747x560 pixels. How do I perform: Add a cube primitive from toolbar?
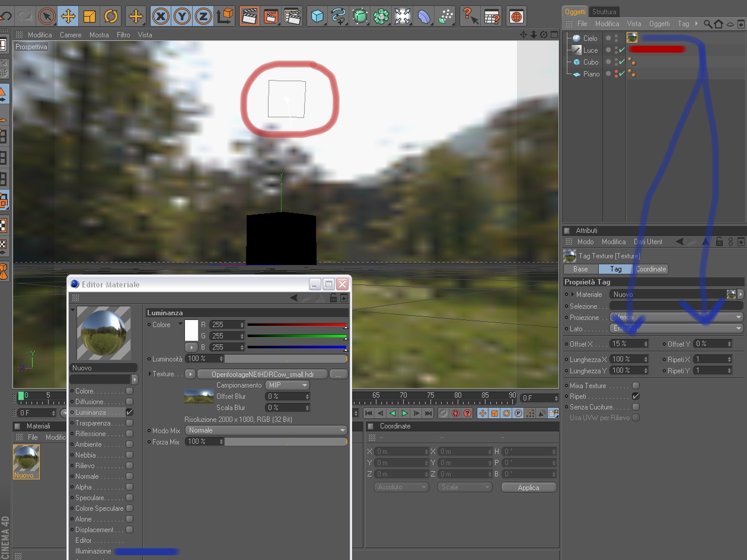click(318, 16)
